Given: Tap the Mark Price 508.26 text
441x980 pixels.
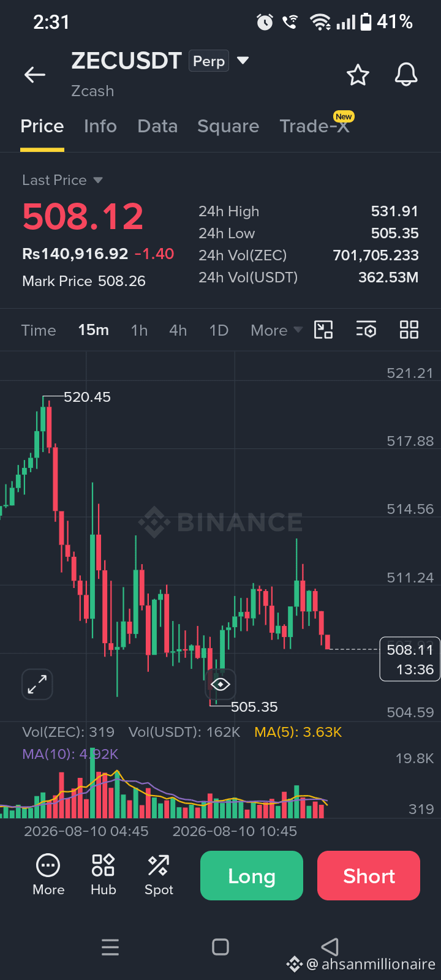Looking at the screenshot, I should pos(84,281).
